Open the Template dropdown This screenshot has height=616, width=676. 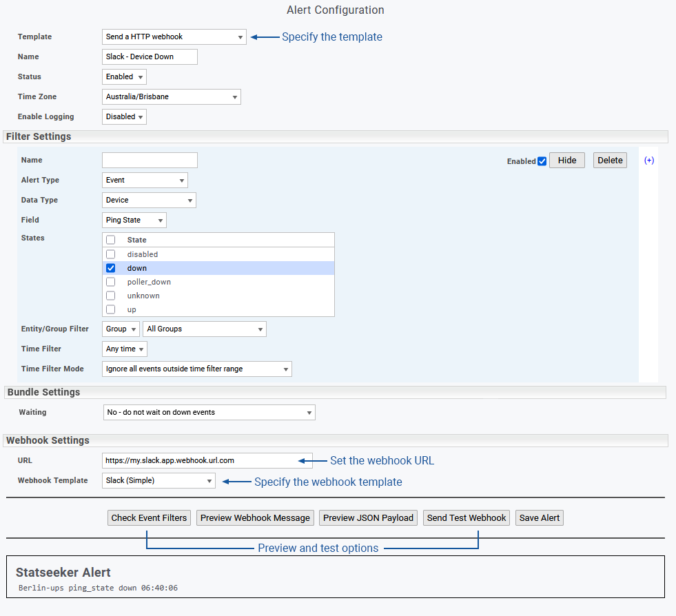(x=174, y=37)
